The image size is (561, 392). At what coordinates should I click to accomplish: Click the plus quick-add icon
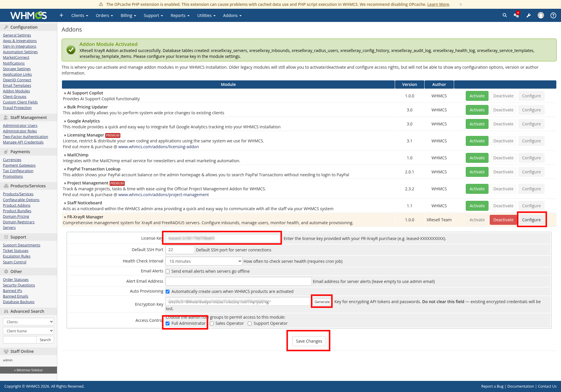(61, 15)
